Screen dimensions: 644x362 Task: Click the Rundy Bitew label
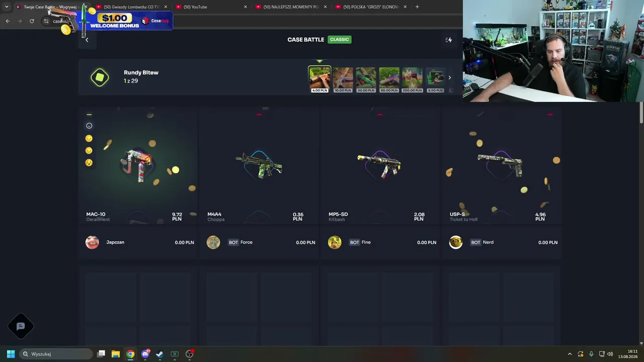(x=141, y=72)
